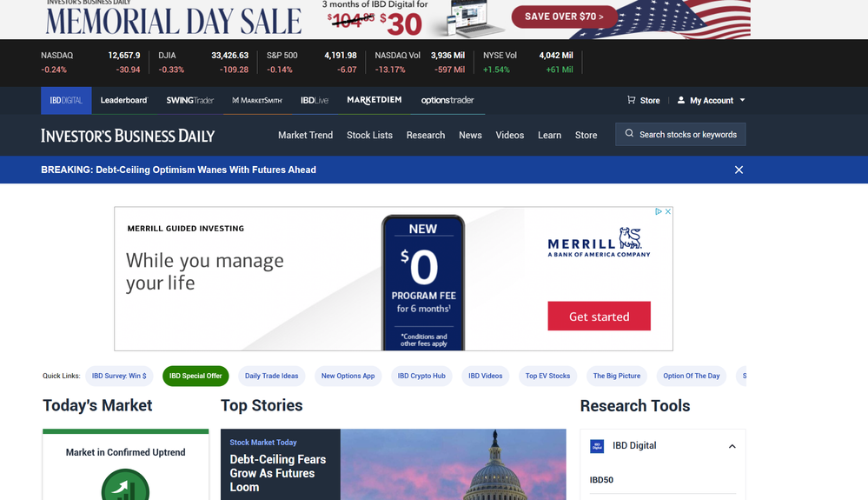Click the S&P 500 index ticker
This screenshot has width=868, height=500.
click(312, 62)
